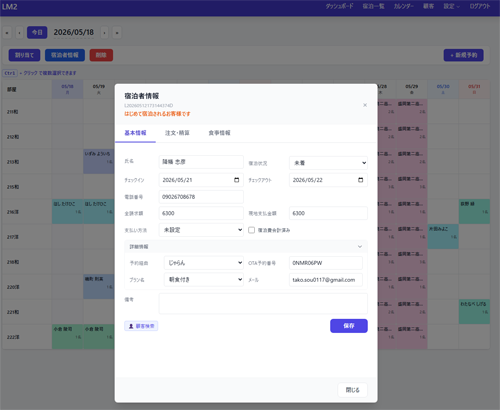Select the 05/30 reservation in row 217洋
Viewport: 500px width, 410px height.
[443, 236]
